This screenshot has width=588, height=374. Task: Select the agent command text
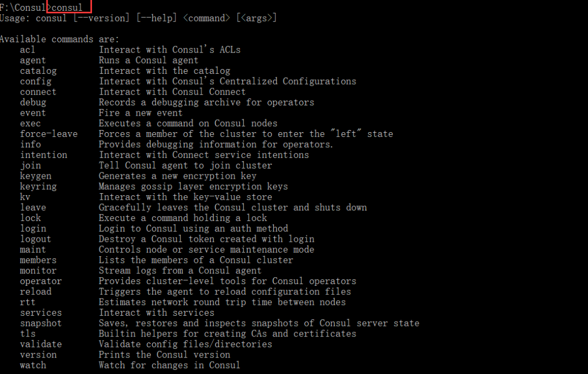[x=33, y=60]
